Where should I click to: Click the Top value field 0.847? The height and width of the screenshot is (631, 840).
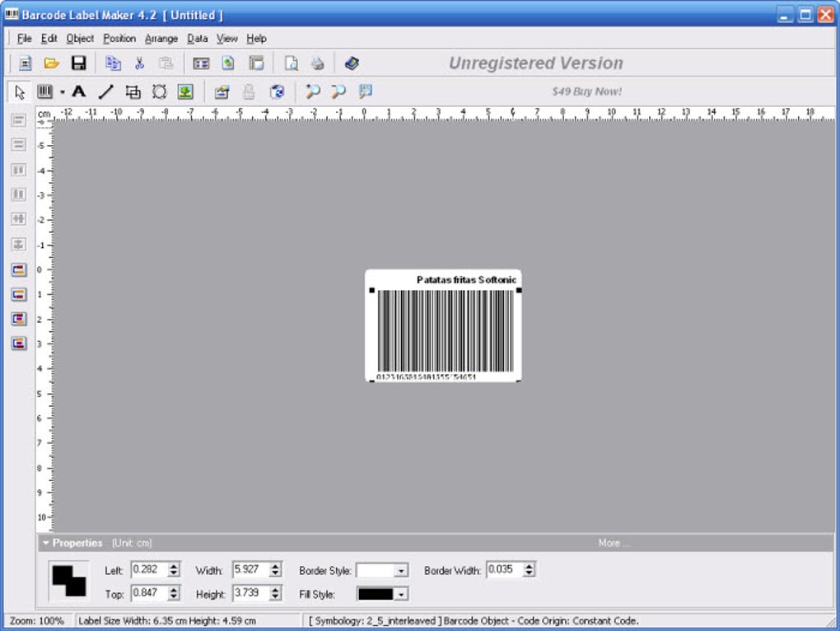click(x=149, y=593)
